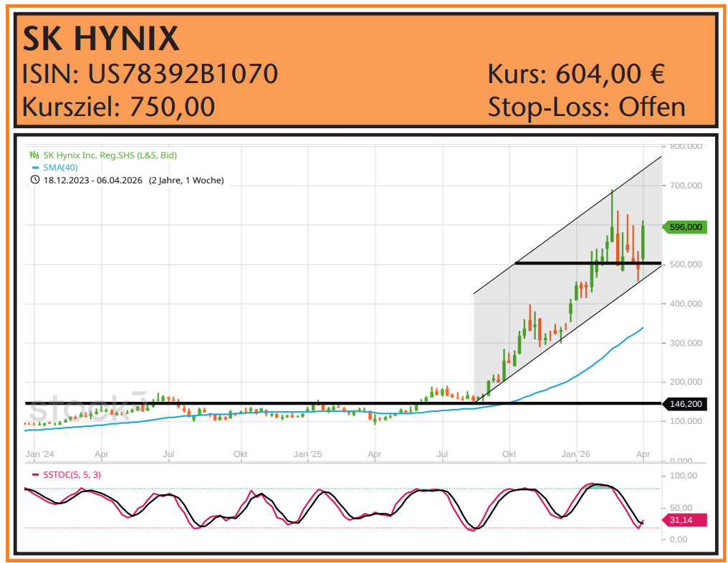Image resolution: width=728 pixels, height=563 pixels.
Task: Select the candlestick chart icon in the legend
Action: coord(34,154)
